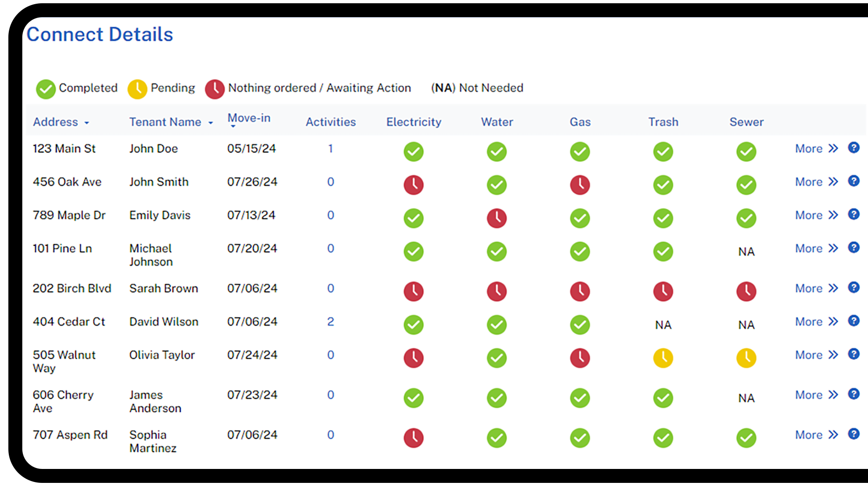Viewport: 868px width, 488px height.
Task: Click red Electricity status for 202 Birch Blvd
Action: 413,291
